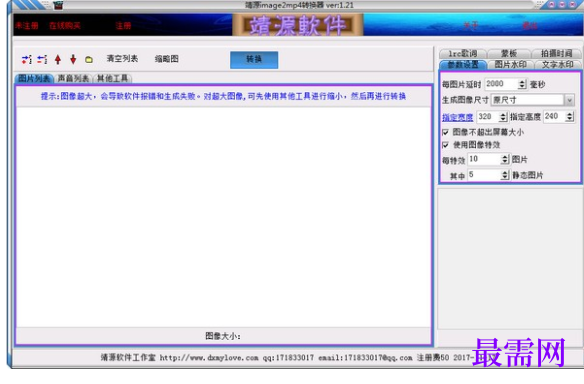Open the 文字水印 tab
This screenshot has width=584, height=384.
click(557, 64)
